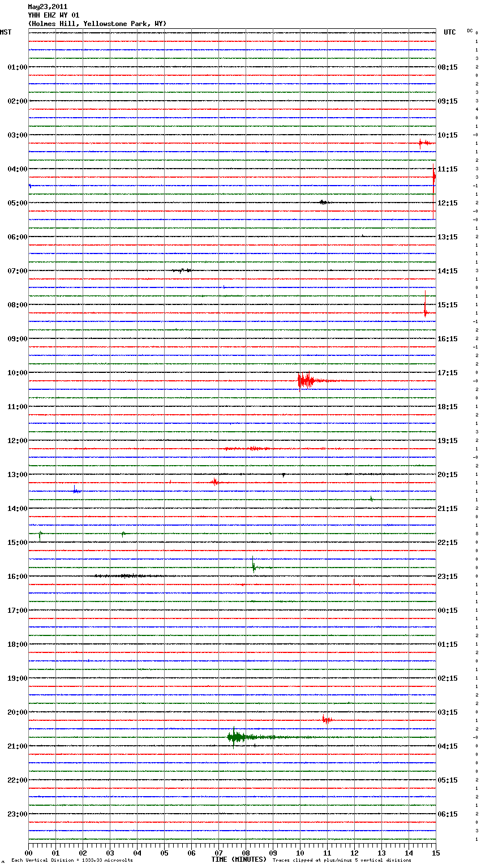The image size is (481, 868).
Task: Click the 23:15 UTC row label
Action: [448, 577]
